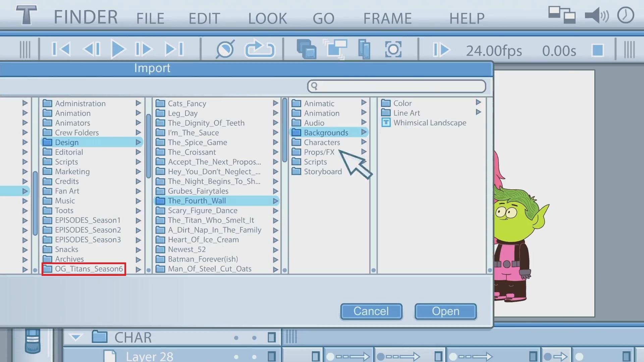Screen dimensions: 644x362
Task: Click the right toolbar grip handle
Action: (629, 50)
